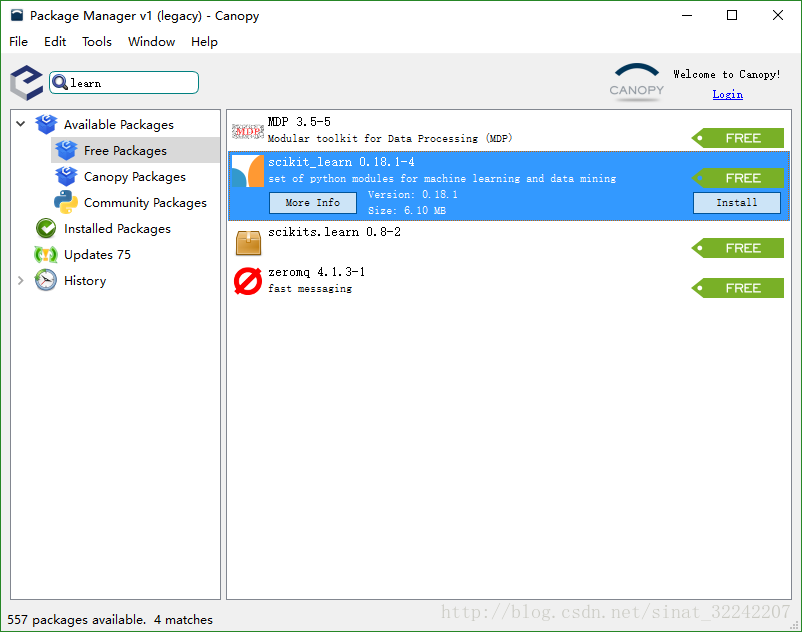Click the Login link
The image size is (802, 632).
(727, 94)
